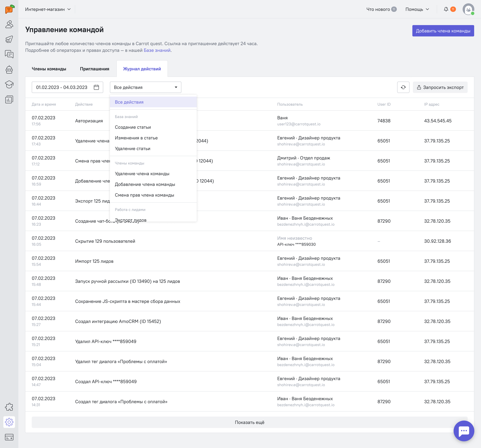The height and width of the screenshot is (448, 481).
Task: Open the user avatar profile menu
Action: pos(468,9)
